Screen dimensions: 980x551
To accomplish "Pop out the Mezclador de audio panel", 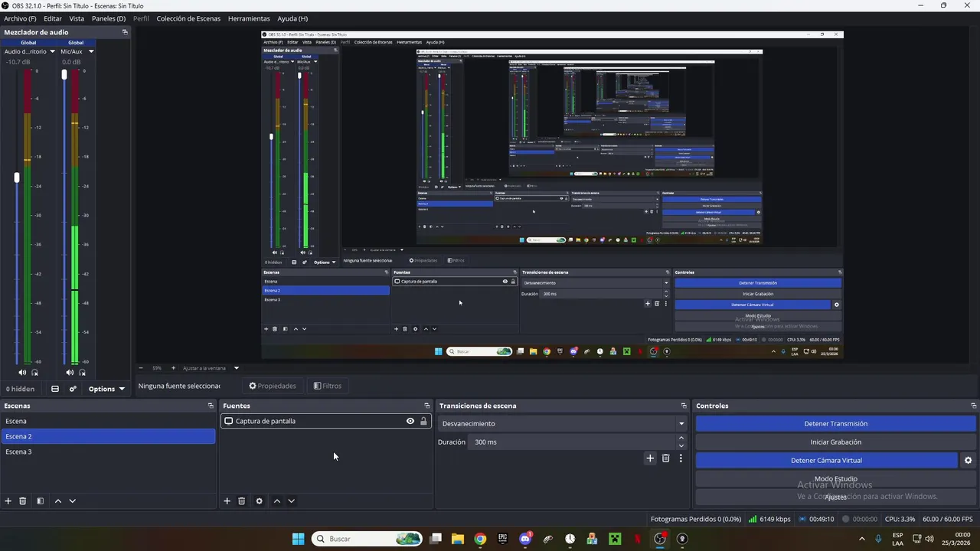I will point(125,32).
